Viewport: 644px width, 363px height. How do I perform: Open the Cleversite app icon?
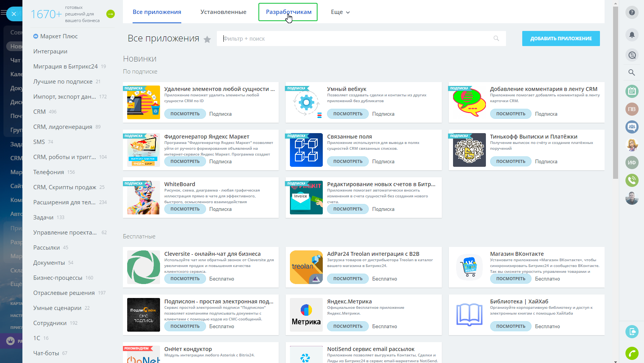tap(143, 267)
